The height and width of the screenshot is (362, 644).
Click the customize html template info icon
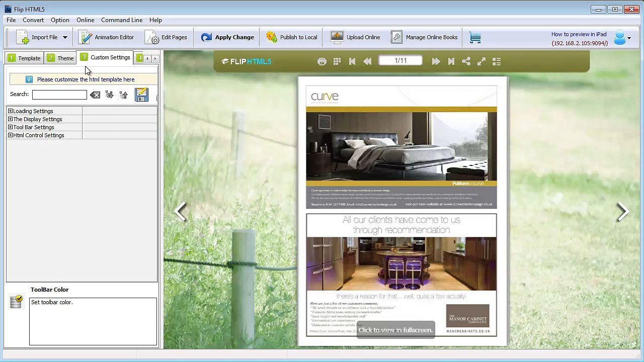29,79
